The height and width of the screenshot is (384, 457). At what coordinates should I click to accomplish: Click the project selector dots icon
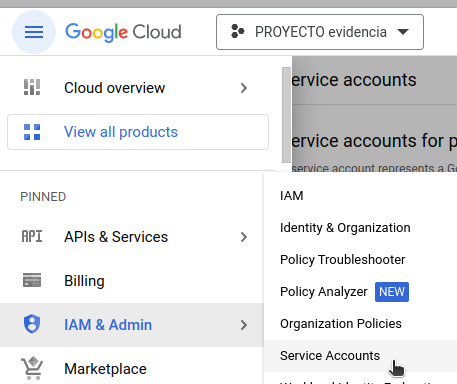[x=238, y=32]
